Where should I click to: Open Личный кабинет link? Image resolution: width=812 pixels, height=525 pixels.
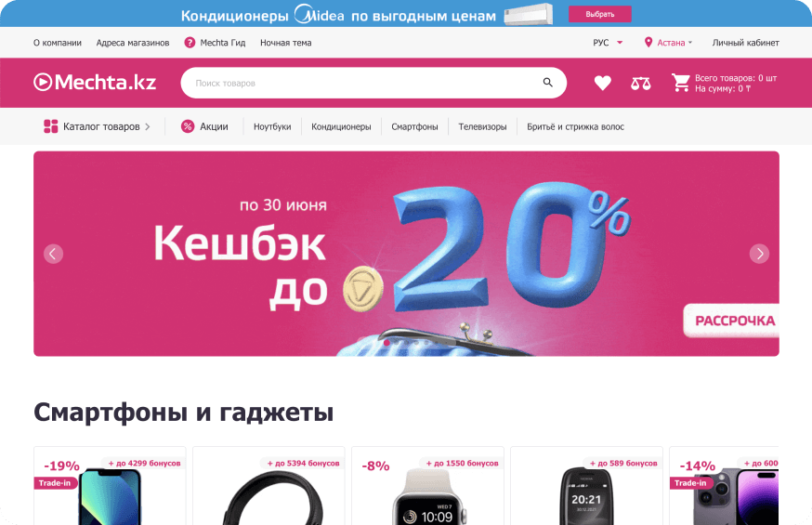(x=745, y=43)
